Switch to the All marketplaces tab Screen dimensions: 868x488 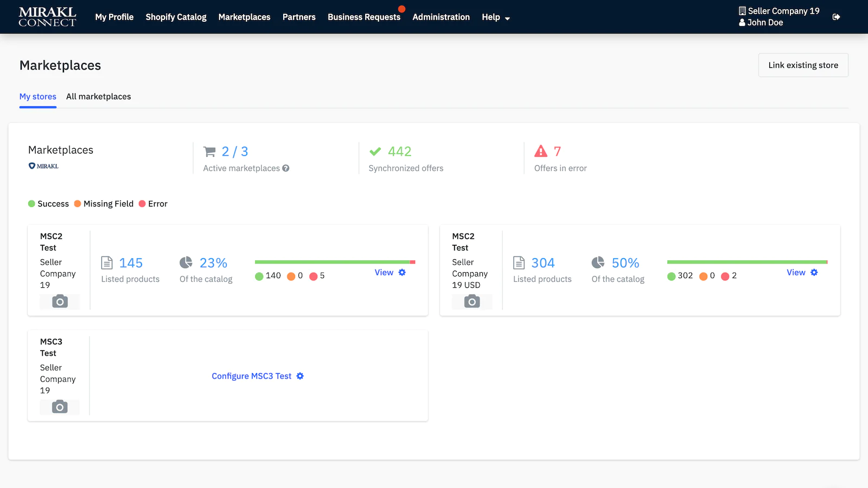tap(98, 97)
